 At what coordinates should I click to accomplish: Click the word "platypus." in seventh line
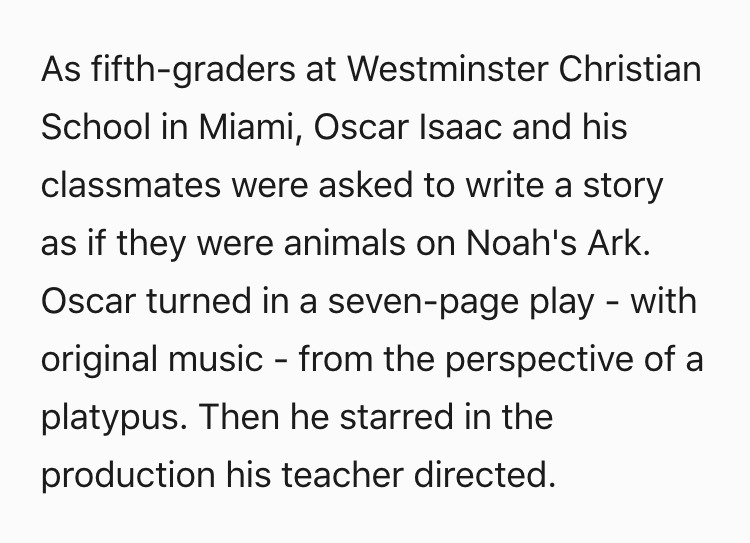click(x=114, y=417)
